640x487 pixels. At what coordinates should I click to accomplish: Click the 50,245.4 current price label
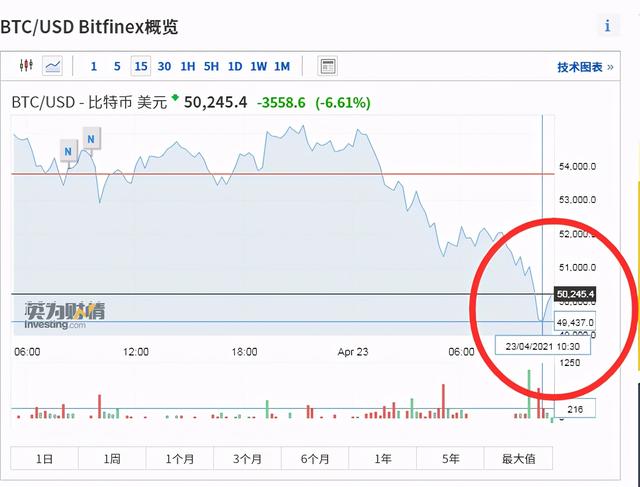pyautogui.click(x=575, y=294)
